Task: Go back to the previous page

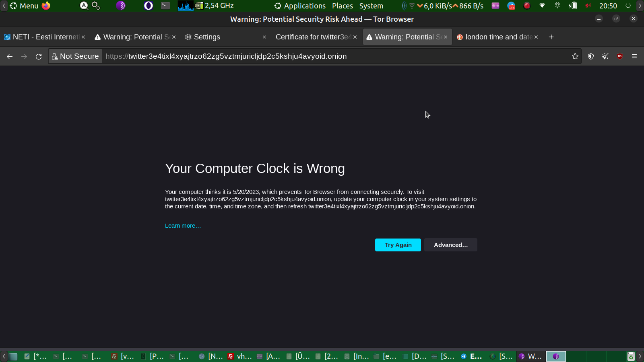Action: point(10,56)
